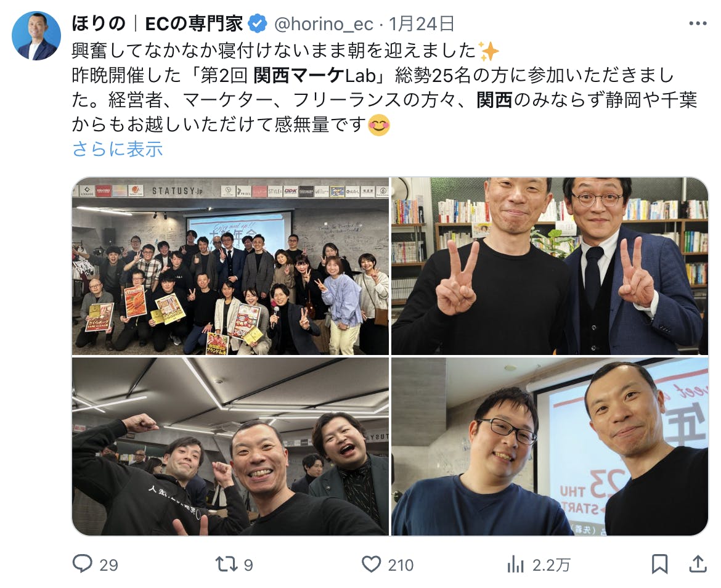Click the share upload icon

pyautogui.click(x=698, y=564)
